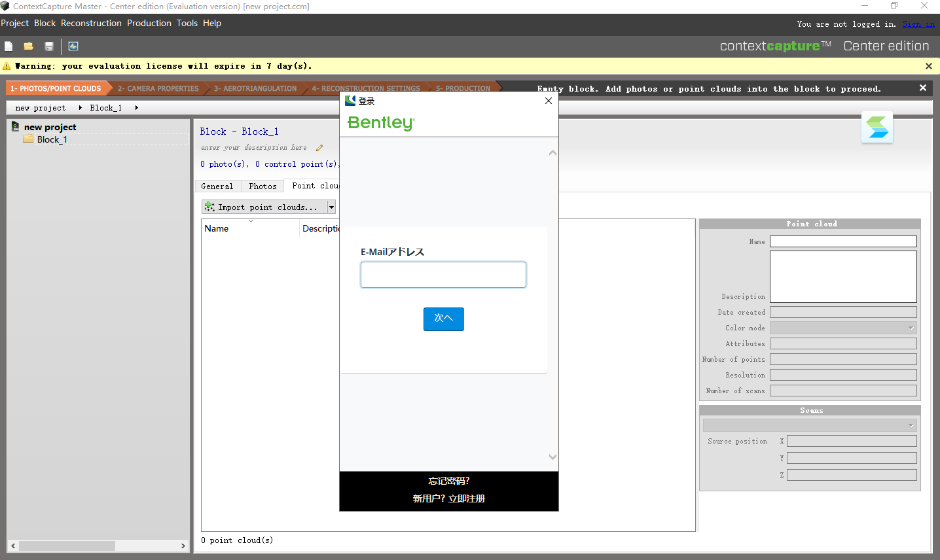Click the Resolution field
This screenshot has width=940, height=560.
tap(843, 375)
